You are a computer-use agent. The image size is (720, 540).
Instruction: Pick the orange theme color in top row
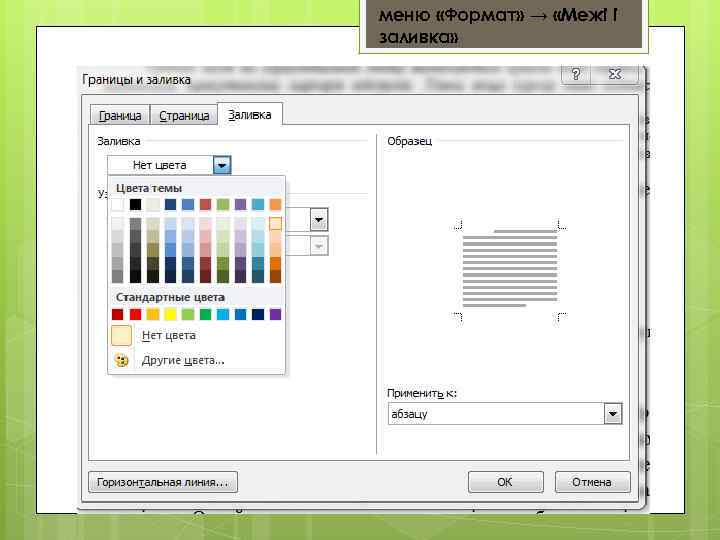point(276,204)
